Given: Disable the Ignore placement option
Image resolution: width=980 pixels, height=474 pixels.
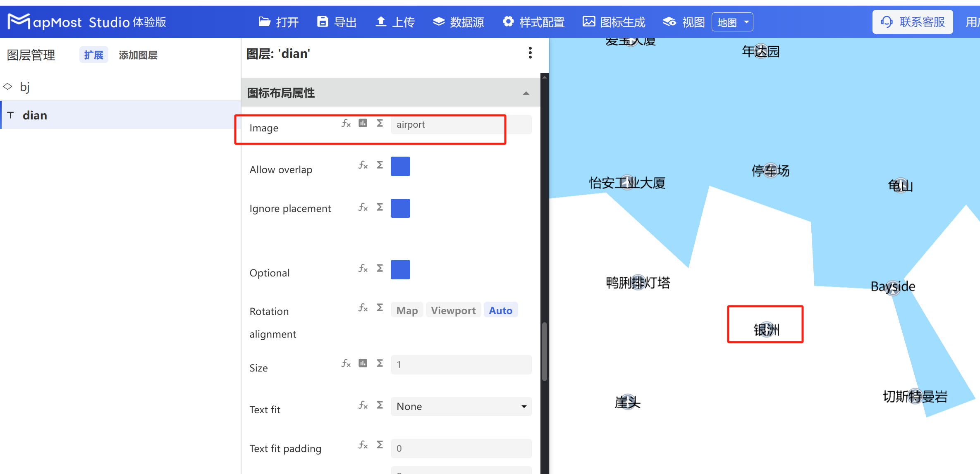Looking at the screenshot, I should [400, 208].
